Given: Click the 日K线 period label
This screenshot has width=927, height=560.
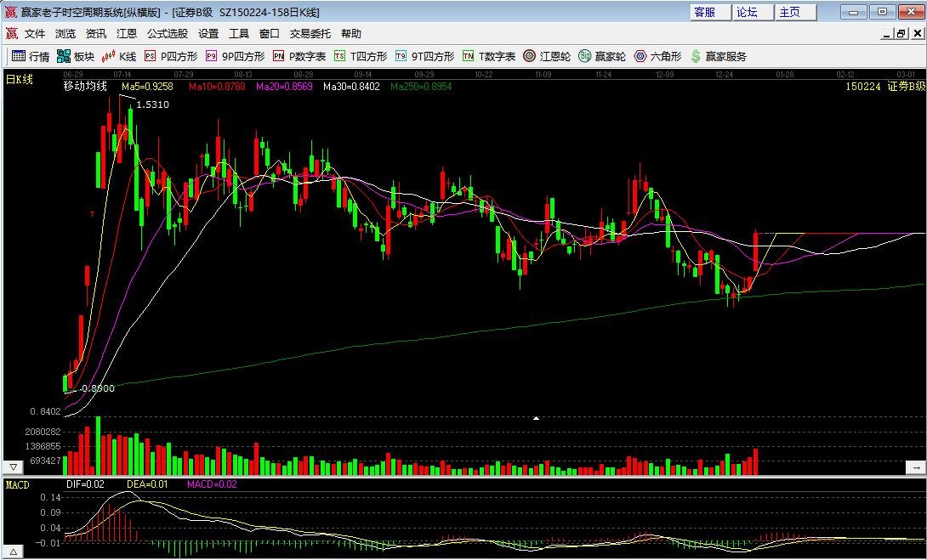Looking at the screenshot, I should tap(20, 79).
